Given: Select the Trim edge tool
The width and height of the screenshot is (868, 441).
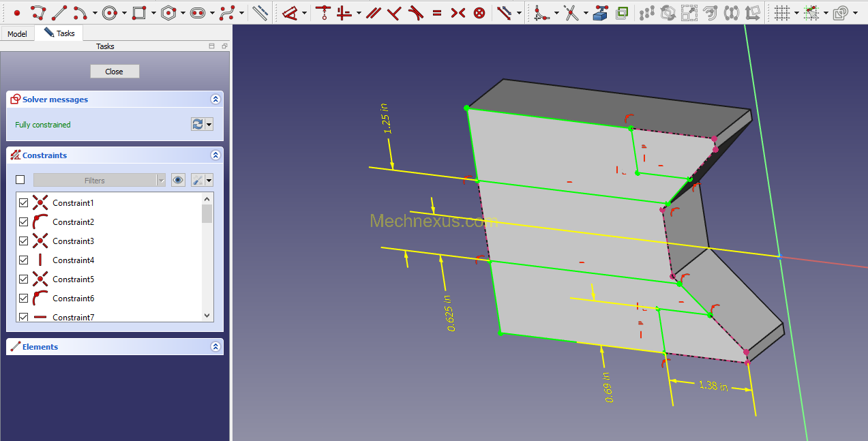Looking at the screenshot, I should pyautogui.click(x=571, y=12).
